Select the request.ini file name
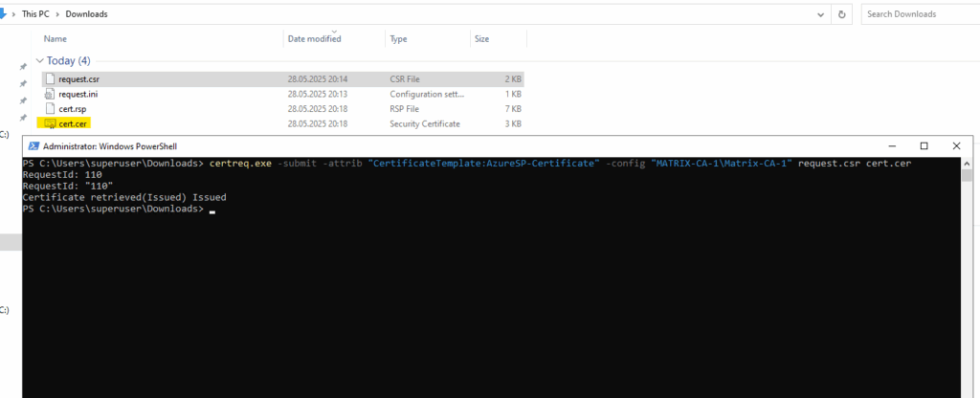Image resolution: width=980 pixels, height=398 pixels. point(78,95)
